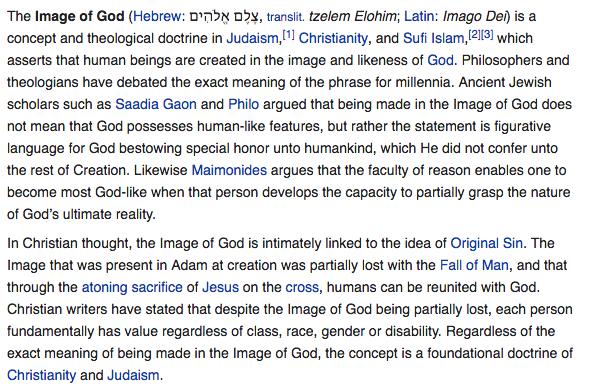Open the cross article link
589x388 pixels.
[x=302, y=287]
